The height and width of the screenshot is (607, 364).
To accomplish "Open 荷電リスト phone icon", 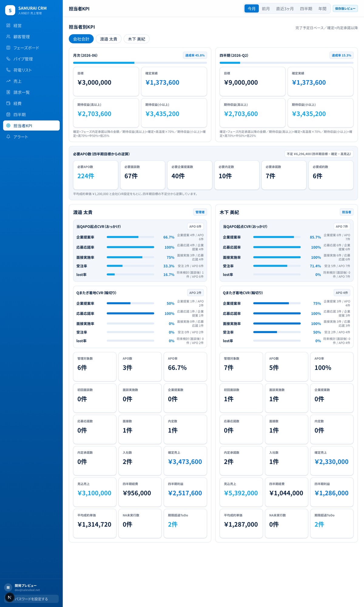I will (8, 70).
